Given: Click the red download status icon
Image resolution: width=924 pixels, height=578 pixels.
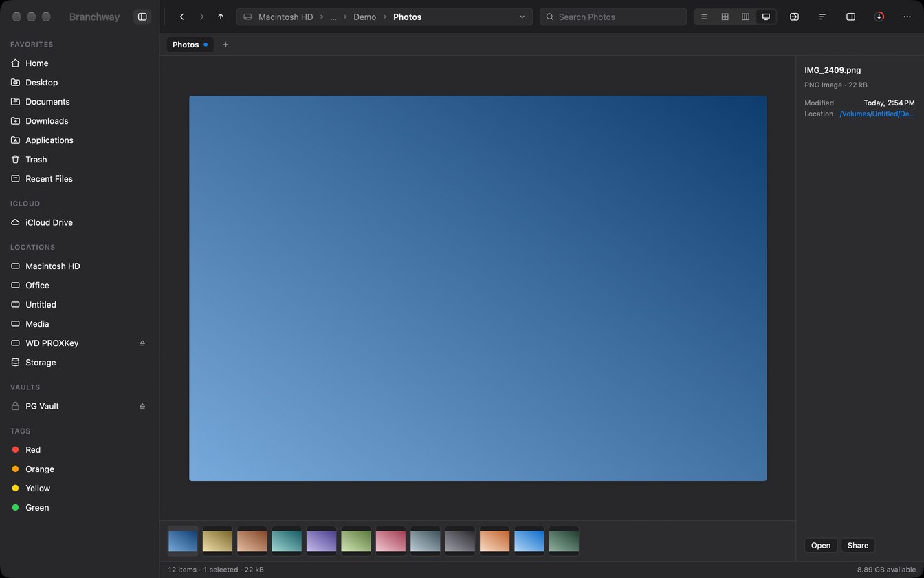Looking at the screenshot, I should 879,17.
